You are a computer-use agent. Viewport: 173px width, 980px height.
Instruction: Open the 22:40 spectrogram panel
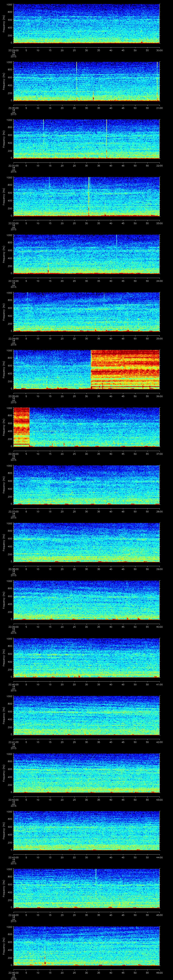pyautogui.click(x=86, y=657)
